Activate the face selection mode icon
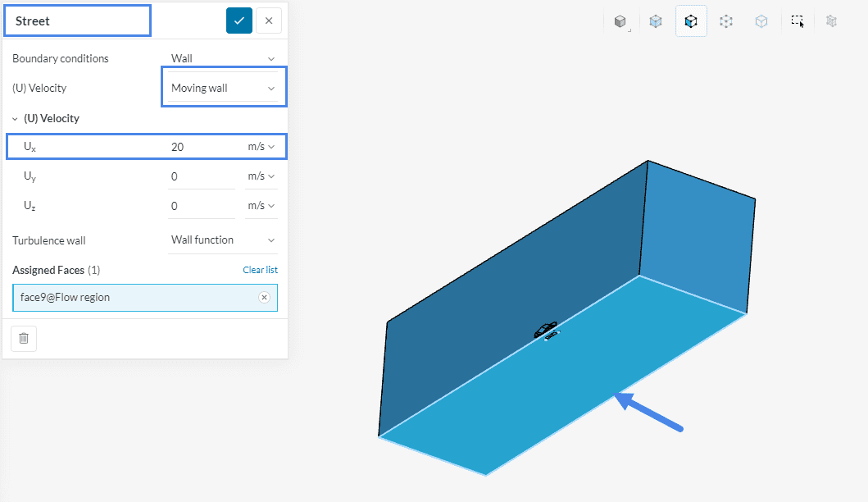This screenshot has height=502, width=868. tap(691, 21)
